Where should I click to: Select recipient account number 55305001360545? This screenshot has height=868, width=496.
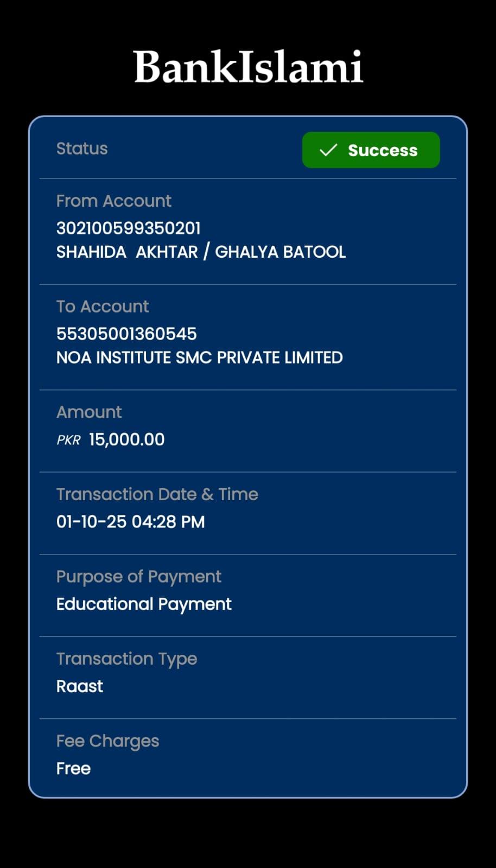click(x=126, y=334)
